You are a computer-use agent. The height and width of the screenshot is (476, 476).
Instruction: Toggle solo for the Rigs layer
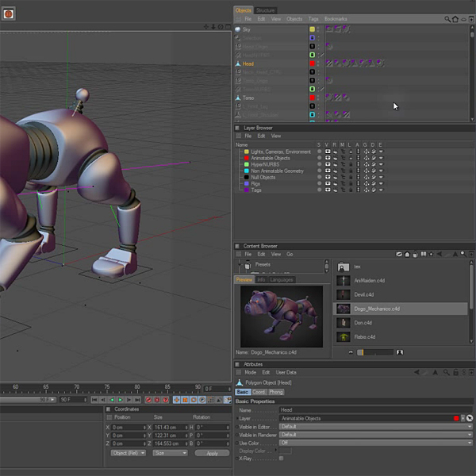319,183
